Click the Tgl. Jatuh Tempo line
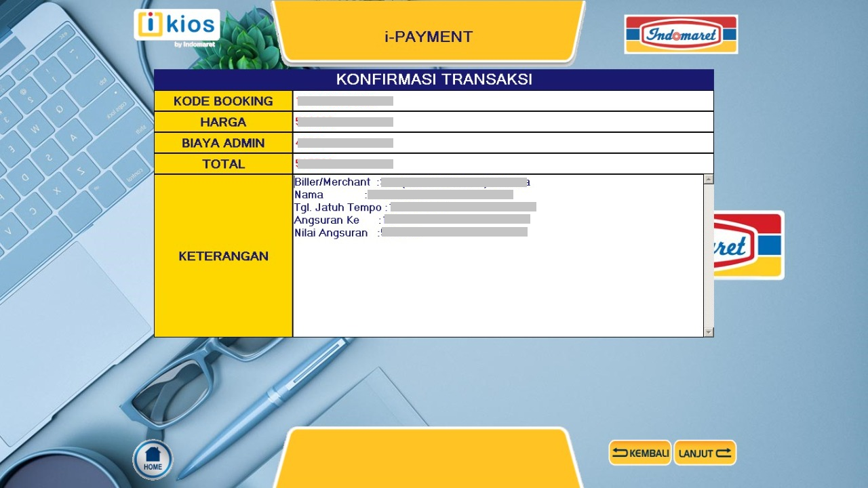Screen dimensions: 868x488 click(x=415, y=207)
